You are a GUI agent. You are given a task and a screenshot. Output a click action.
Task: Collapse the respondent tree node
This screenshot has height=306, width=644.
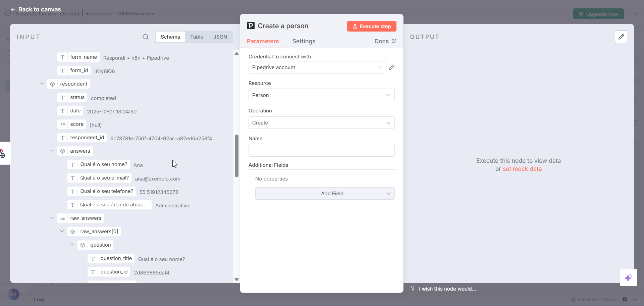pyautogui.click(x=42, y=84)
